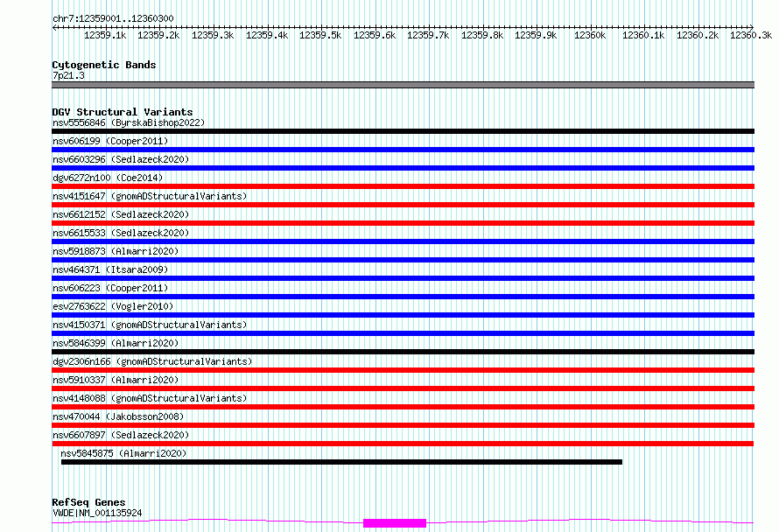
Task: Select the black bar for nsv5556846
Action: tap(403, 131)
